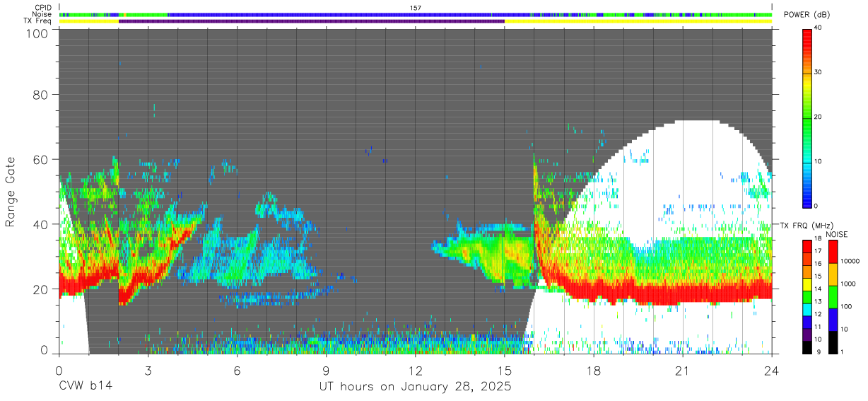Click the hour 9 time axis label
868x401 pixels.
pyautogui.click(x=326, y=370)
